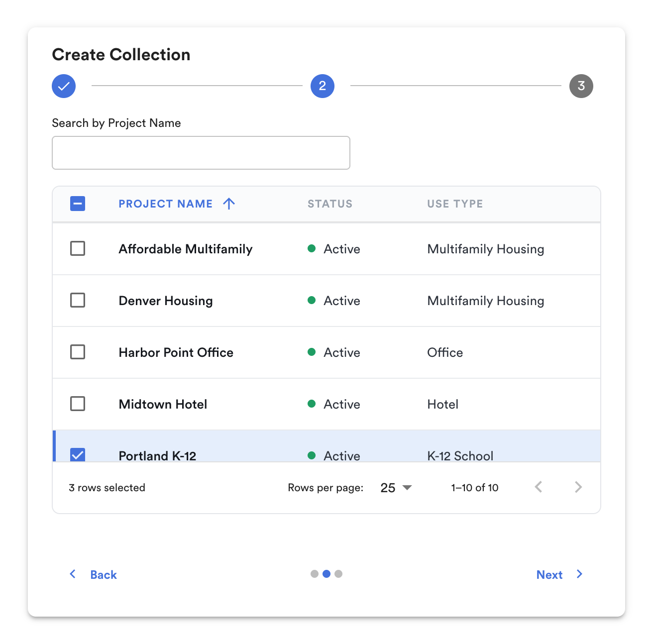Uncheck the Portland K-12 row checkbox
Screen dimensions: 653x644
78,455
